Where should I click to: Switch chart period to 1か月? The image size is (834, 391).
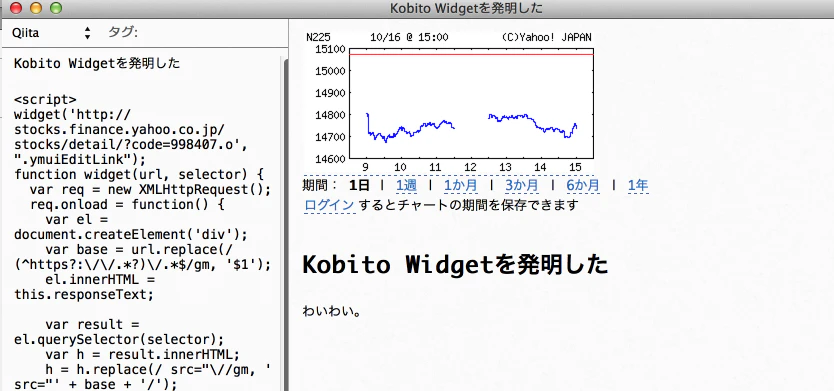[x=460, y=185]
